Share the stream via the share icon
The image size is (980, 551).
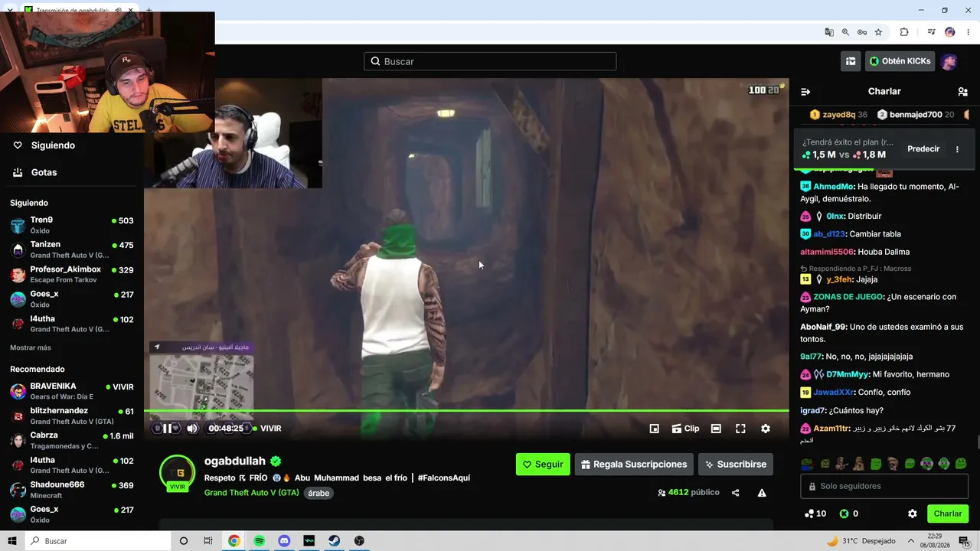pos(736,493)
